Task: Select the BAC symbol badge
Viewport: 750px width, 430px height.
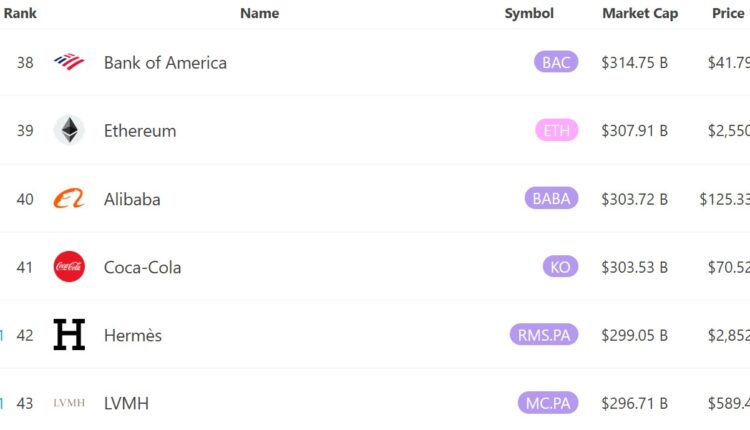Action: click(556, 62)
